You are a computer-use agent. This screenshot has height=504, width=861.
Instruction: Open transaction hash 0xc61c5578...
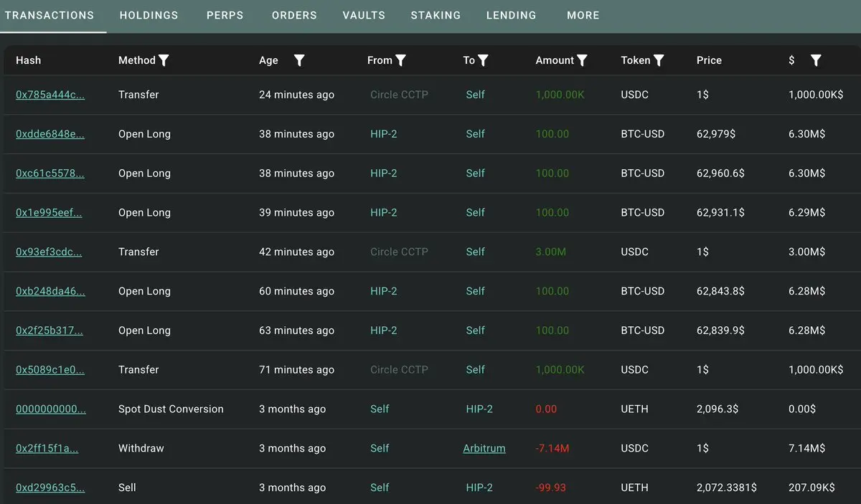(x=50, y=173)
